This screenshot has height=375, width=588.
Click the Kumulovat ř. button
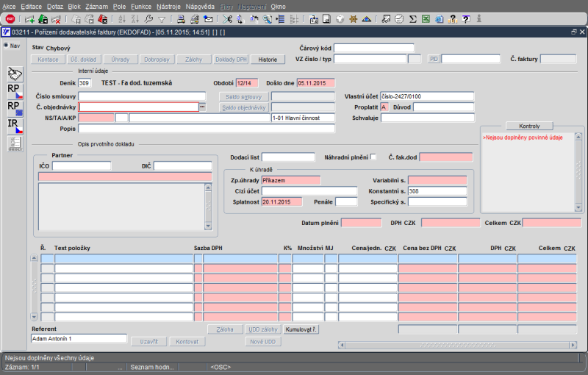click(x=301, y=329)
